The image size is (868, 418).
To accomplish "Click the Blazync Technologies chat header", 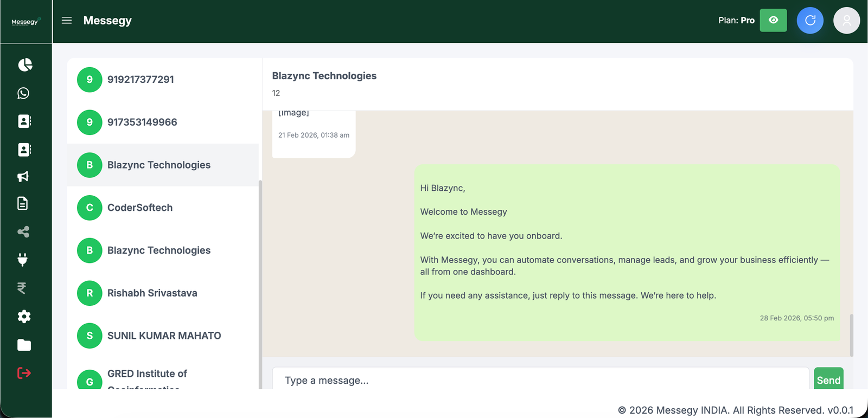I will [x=324, y=76].
